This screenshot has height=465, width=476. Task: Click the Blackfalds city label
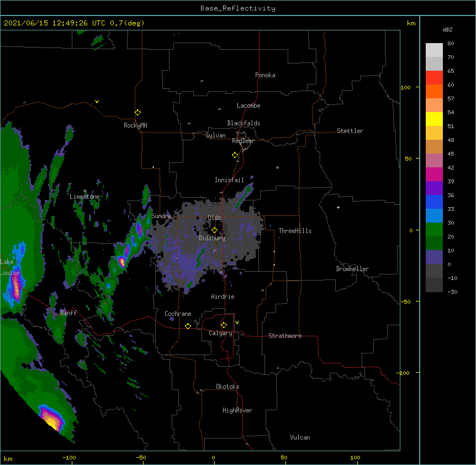coord(244,123)
